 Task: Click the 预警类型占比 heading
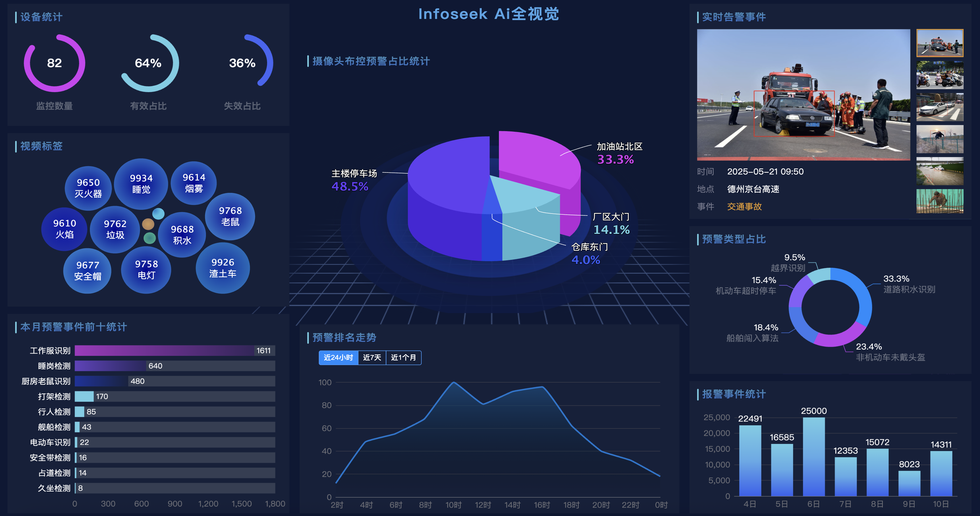[734, 239]
